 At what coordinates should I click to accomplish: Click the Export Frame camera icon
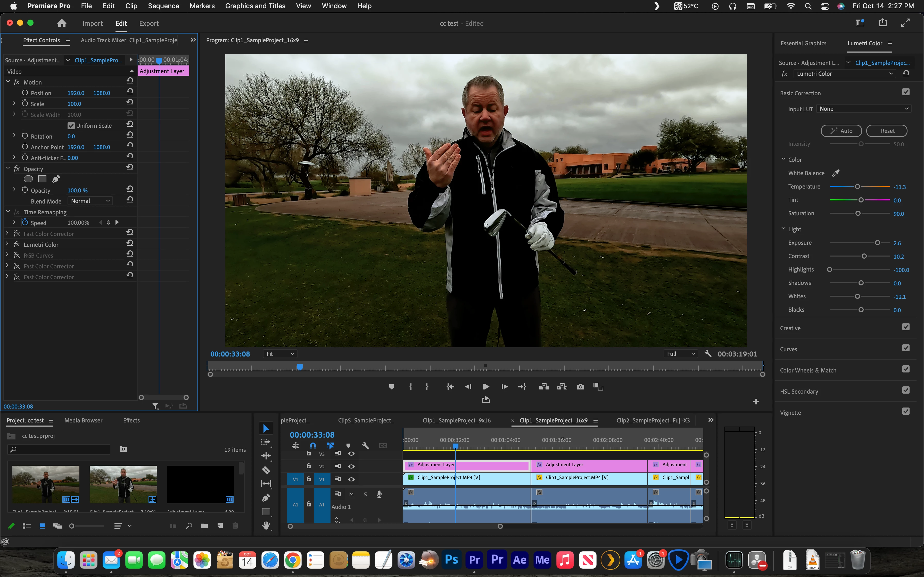pyautogui.click(x=580, y=387)
